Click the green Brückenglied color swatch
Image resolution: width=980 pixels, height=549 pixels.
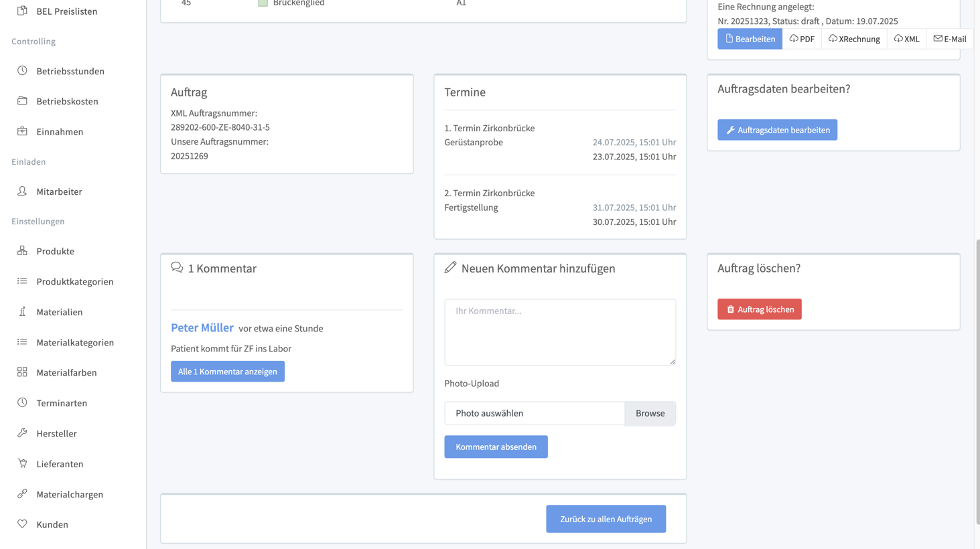(x=263, y=3)
